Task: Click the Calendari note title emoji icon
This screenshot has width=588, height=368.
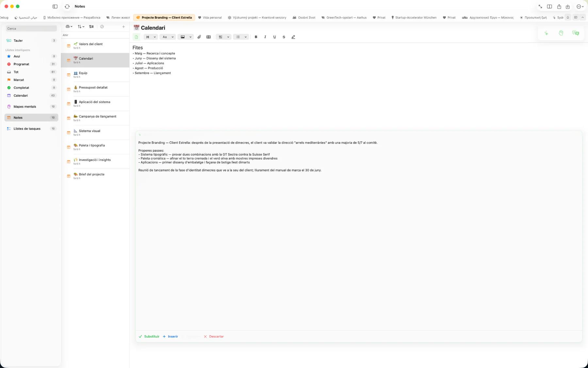Action: pyautogui.click(x=136, y=28)
